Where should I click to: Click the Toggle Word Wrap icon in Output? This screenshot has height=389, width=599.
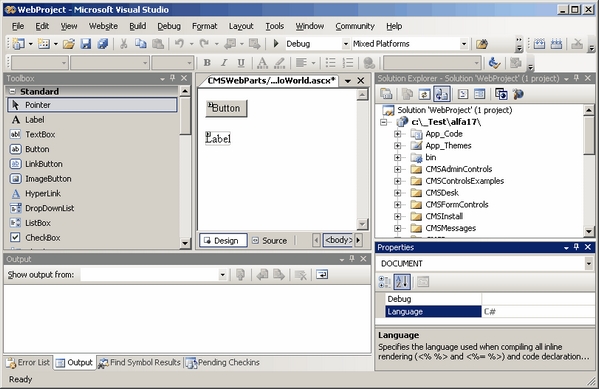click(322, 274)
